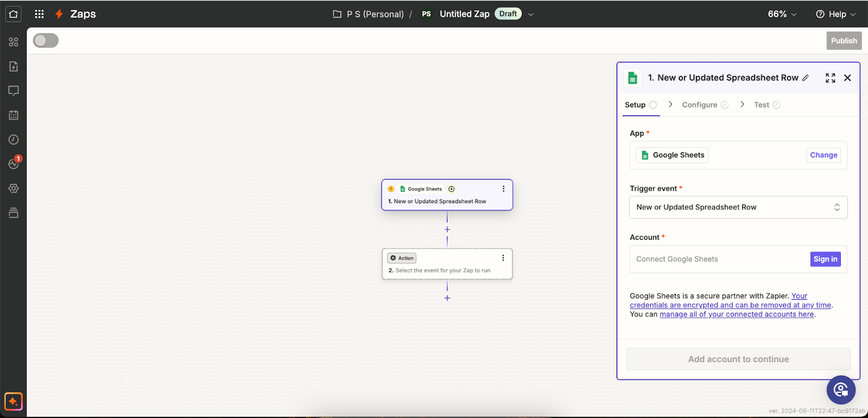Open the Help dropdown menu
The width and height of the screenshot is (868, 418).
(835, 14)
